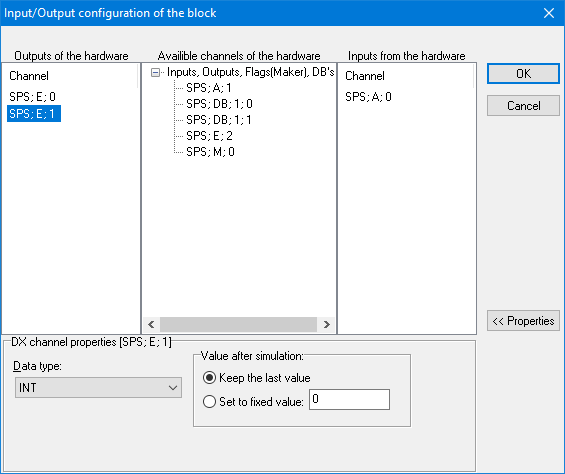Click the horizontal scrollbar track in channels
565x474 pixels.
[239, 324]
